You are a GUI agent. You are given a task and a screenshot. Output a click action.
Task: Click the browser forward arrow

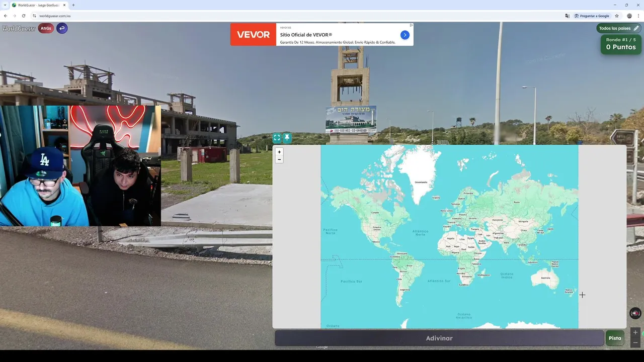14,16
